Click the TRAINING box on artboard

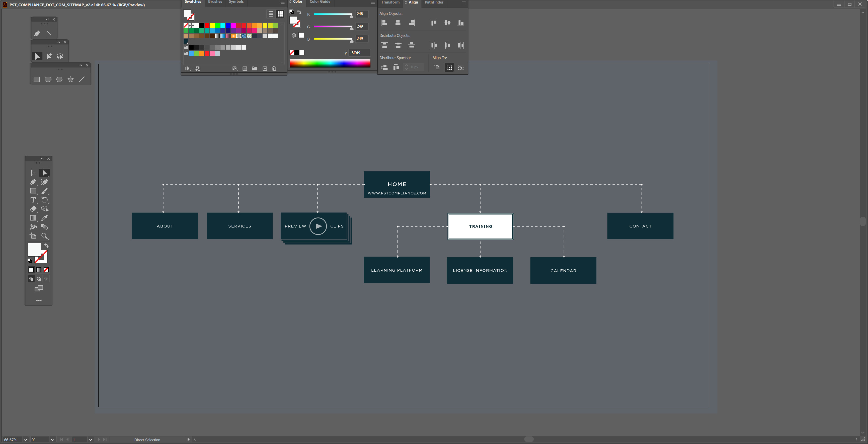481,227
